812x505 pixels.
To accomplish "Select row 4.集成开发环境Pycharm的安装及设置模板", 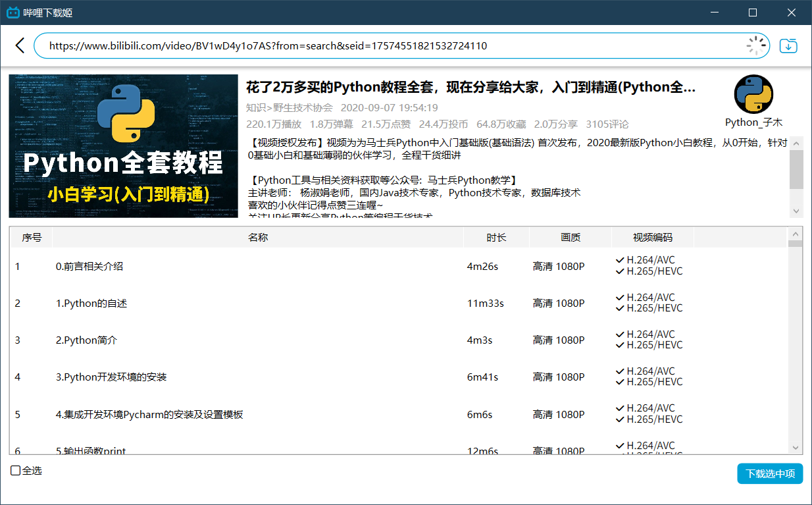I will pyautogui.click(x=399, y=414).
